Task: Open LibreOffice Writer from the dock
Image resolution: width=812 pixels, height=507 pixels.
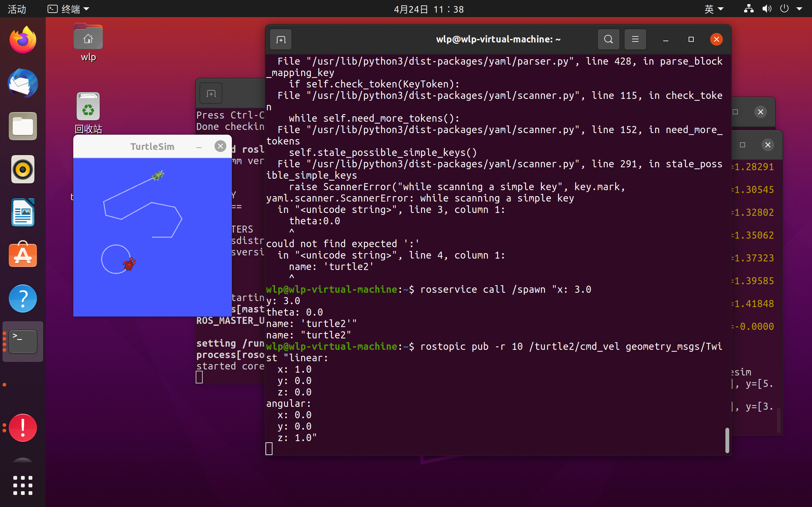Action: (x=23, y=212)
